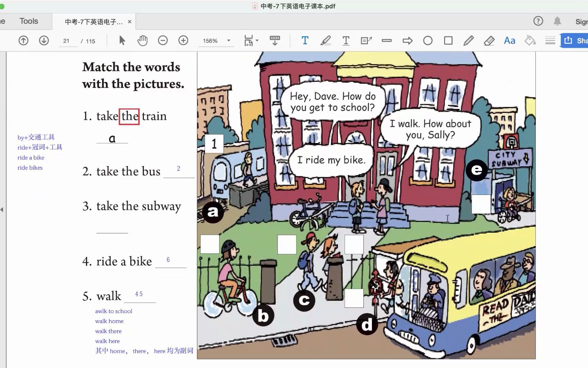Viewport: 588px width, 368px height.
Task: Click the answer '6' beside ride a bike
Action: (x=168, y=260)
